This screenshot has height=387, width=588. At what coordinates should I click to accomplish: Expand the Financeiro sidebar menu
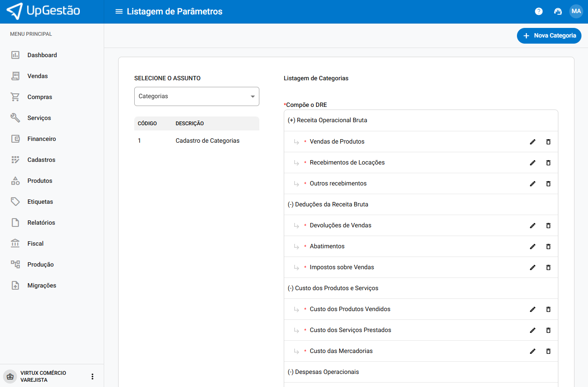tap(41, 139)
